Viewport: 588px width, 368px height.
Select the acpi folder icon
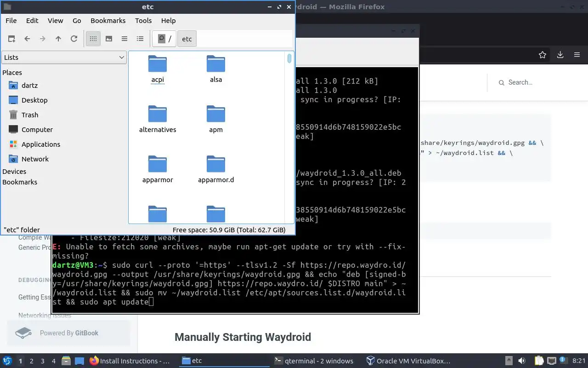click(x=158, y=64)
